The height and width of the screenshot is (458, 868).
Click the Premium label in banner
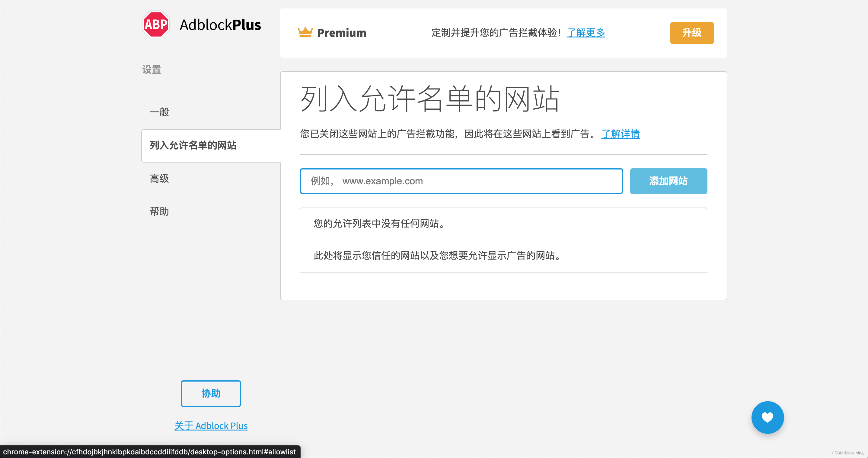point(341,33)
